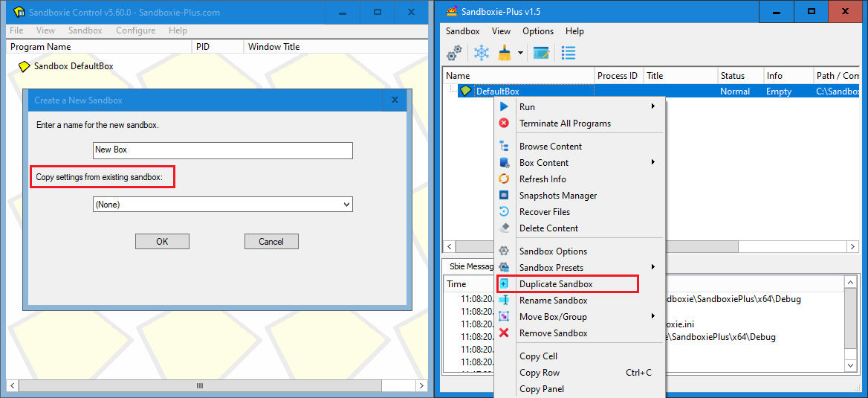Open the copy settings sandbox dropdown
Screen dimensions: 868x398
coord(222,205)
